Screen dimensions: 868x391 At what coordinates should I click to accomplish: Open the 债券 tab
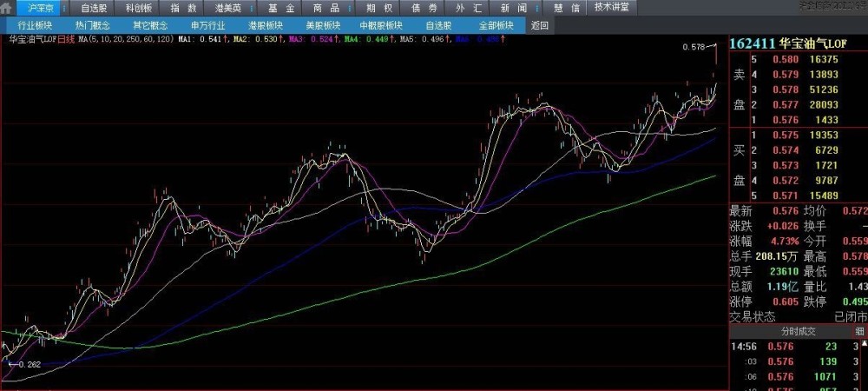tap(424, 8)
